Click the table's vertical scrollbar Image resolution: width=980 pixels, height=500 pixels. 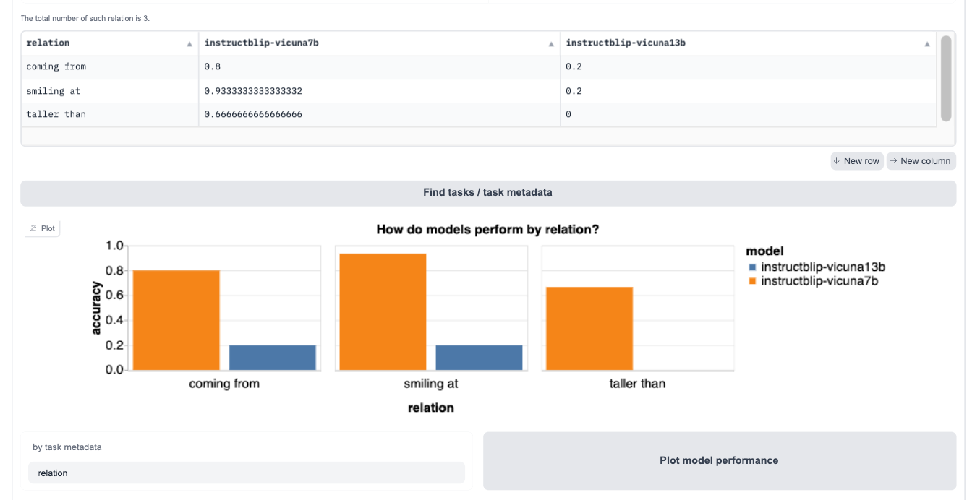945,78
